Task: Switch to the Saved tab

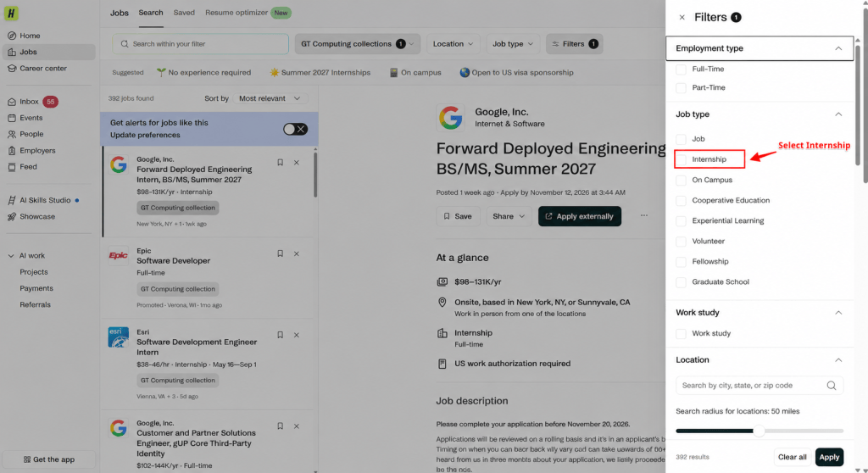Action: pyautogui.click(x=184, y=13)
